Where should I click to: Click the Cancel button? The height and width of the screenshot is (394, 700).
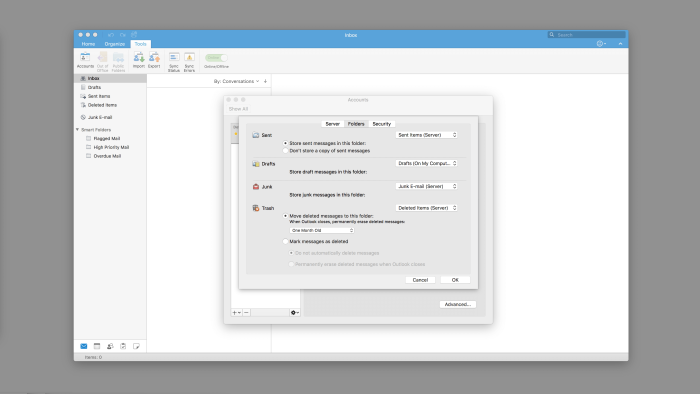pos(420,280)
